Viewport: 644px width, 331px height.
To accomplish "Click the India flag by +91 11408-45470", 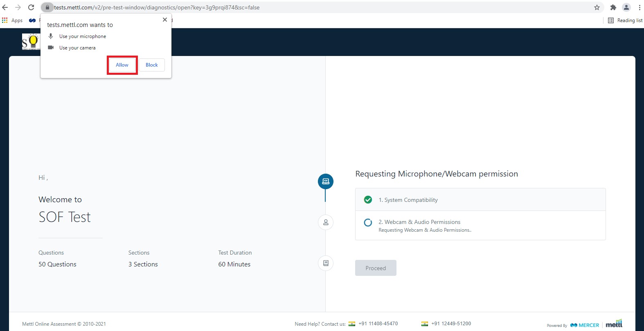I will 352,324.
